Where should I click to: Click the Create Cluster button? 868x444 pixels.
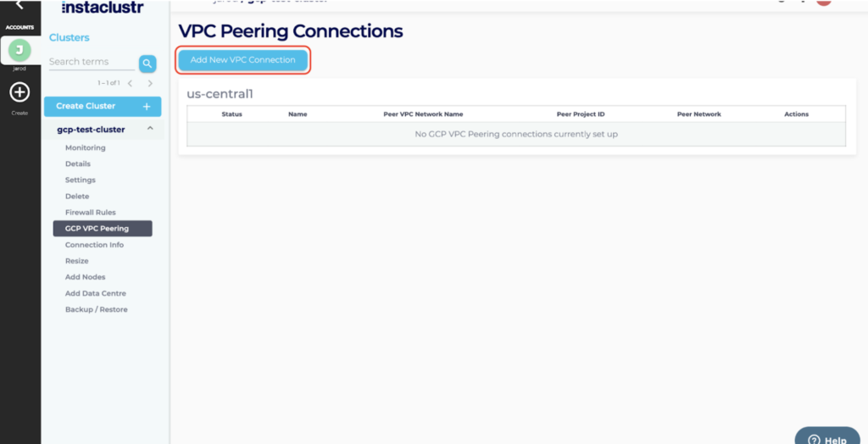point(103,106)
